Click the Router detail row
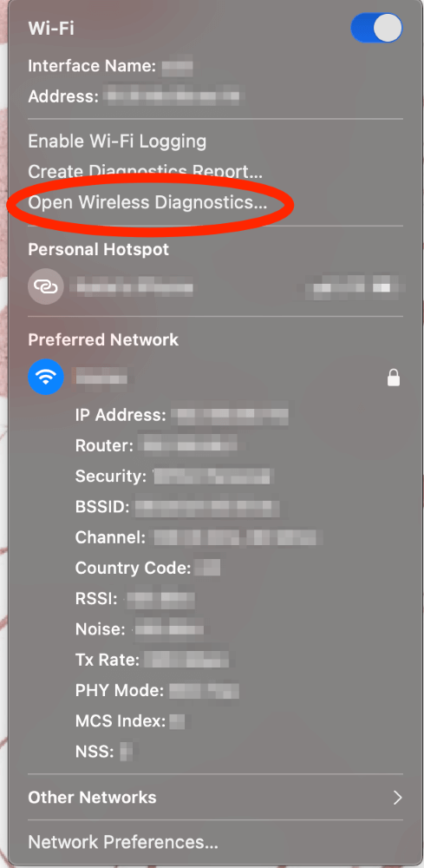Viewport: 424px width, 868px height. 156,445
